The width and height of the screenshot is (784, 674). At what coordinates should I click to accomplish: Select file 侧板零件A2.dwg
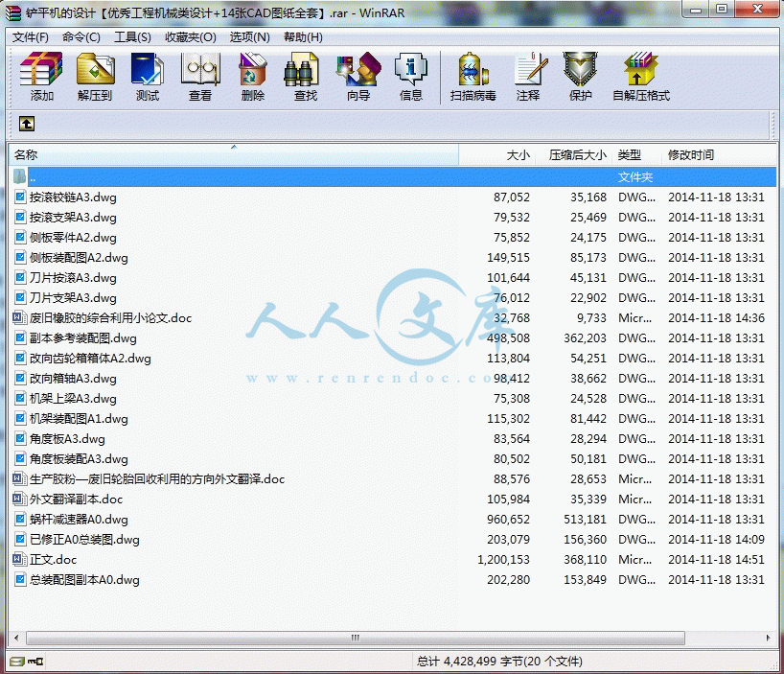click(x=73, y=238)
